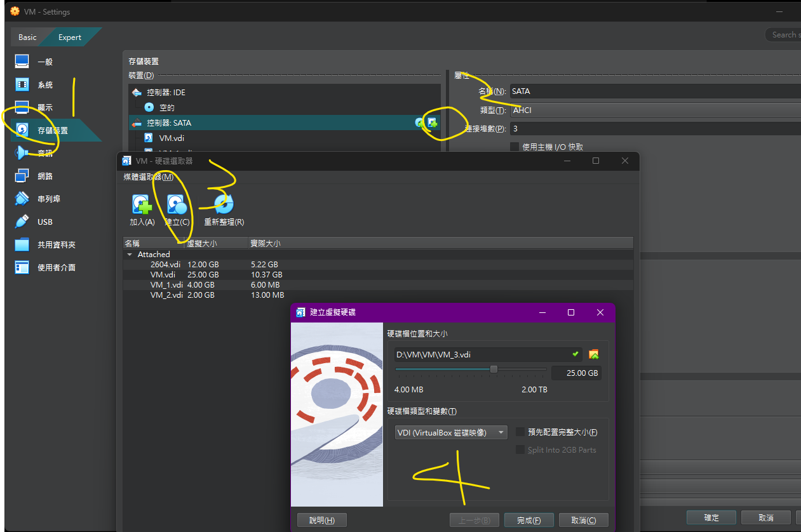Open the 網路 network settings icon

click(22, 176)
